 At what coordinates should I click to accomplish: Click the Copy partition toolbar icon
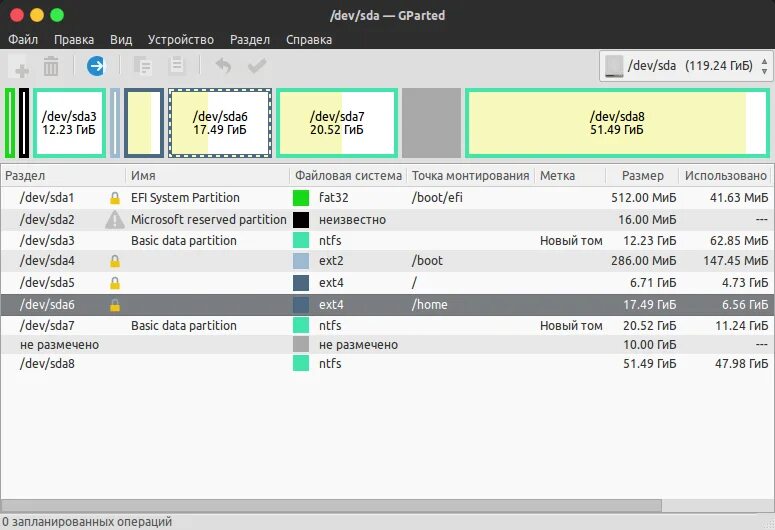[x=143, y=66]
